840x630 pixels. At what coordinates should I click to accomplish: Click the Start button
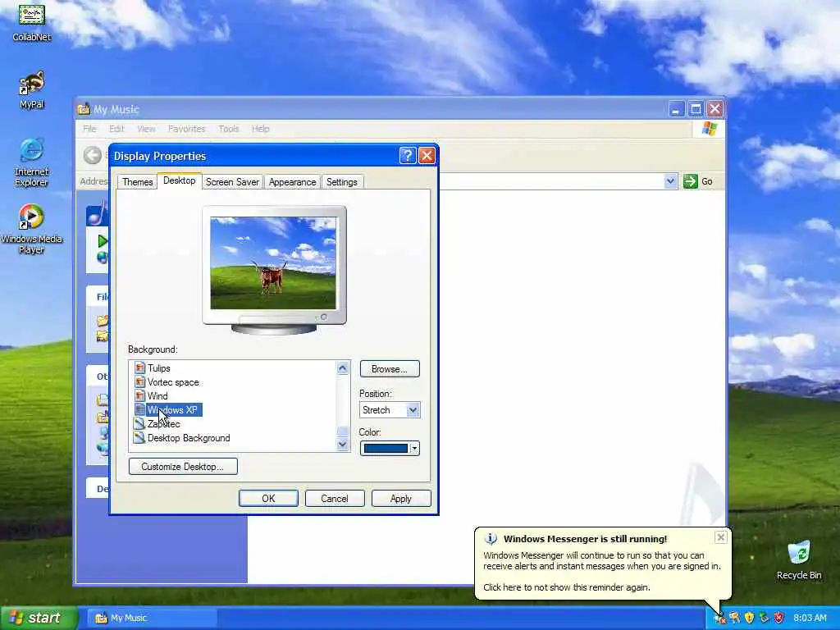[39, 618]
